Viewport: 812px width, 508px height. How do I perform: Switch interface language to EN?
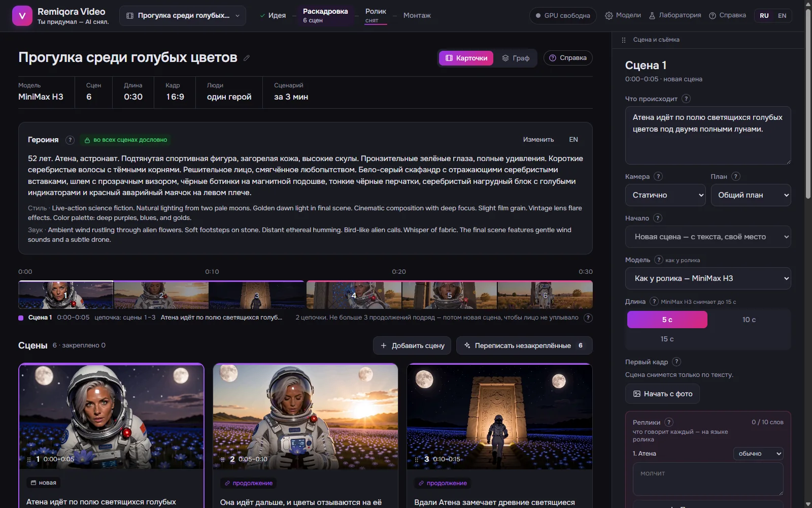click(x=782, y=16)
